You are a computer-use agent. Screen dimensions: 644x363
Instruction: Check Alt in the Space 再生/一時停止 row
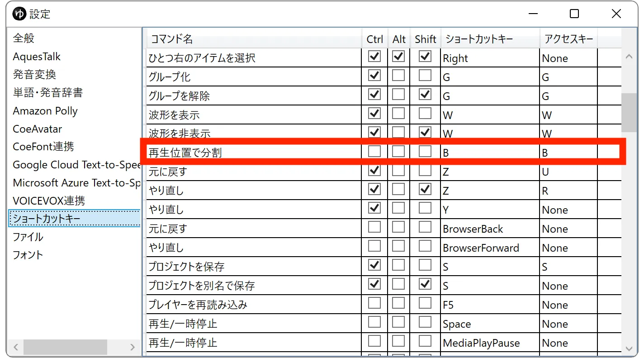click(398, 322)
